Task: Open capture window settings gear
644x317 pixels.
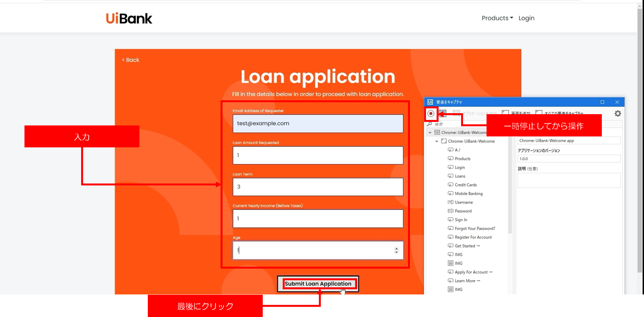Action: pyautogui.click(x=618, y=114)
